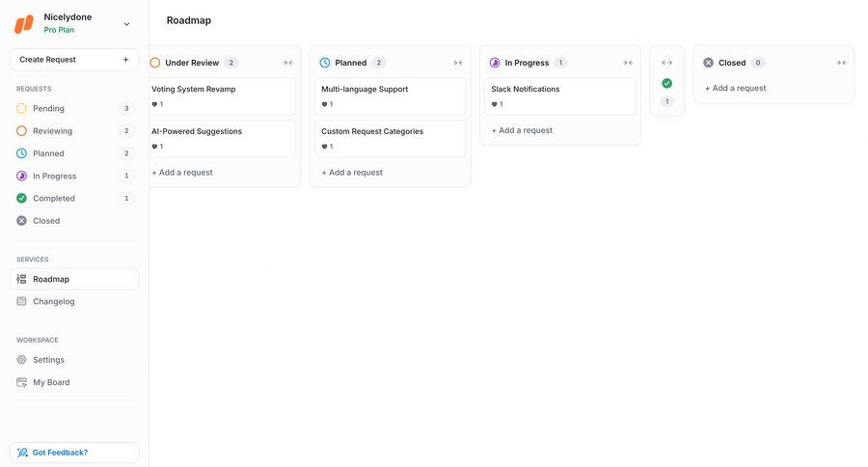Open Changelog in the sidebar

53,301
